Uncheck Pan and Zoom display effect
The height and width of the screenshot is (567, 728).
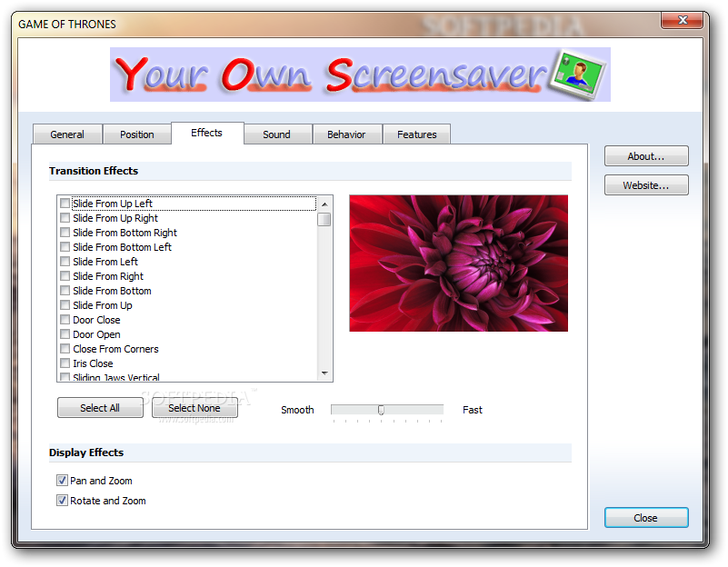pos(62,481)
